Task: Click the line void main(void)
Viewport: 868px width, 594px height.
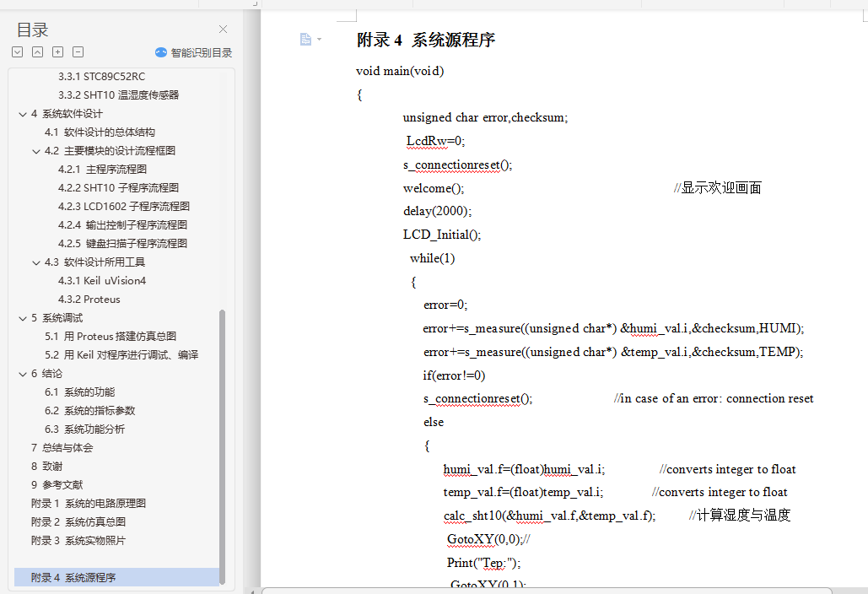Action: (x=400, y=71)
